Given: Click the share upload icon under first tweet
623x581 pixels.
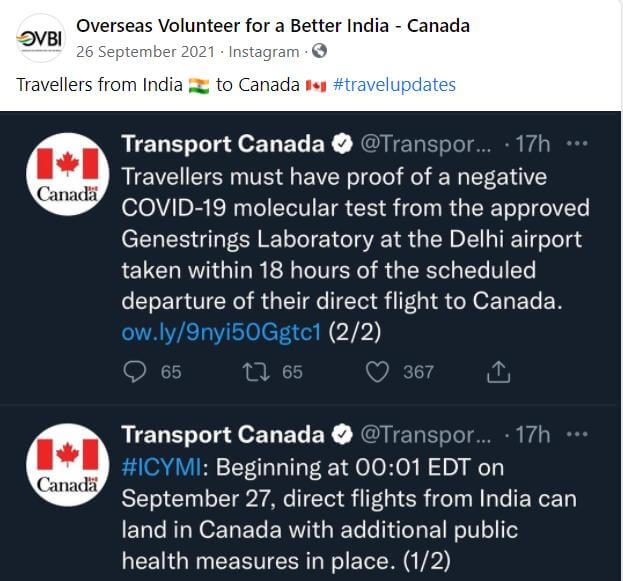Looking at the screenshot, I should coord(498,372).
